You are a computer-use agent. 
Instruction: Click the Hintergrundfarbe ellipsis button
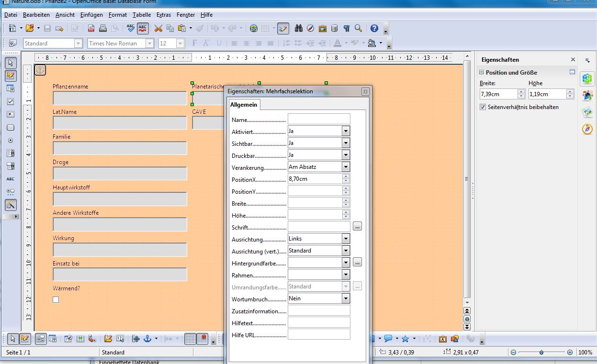pos(357,263)
